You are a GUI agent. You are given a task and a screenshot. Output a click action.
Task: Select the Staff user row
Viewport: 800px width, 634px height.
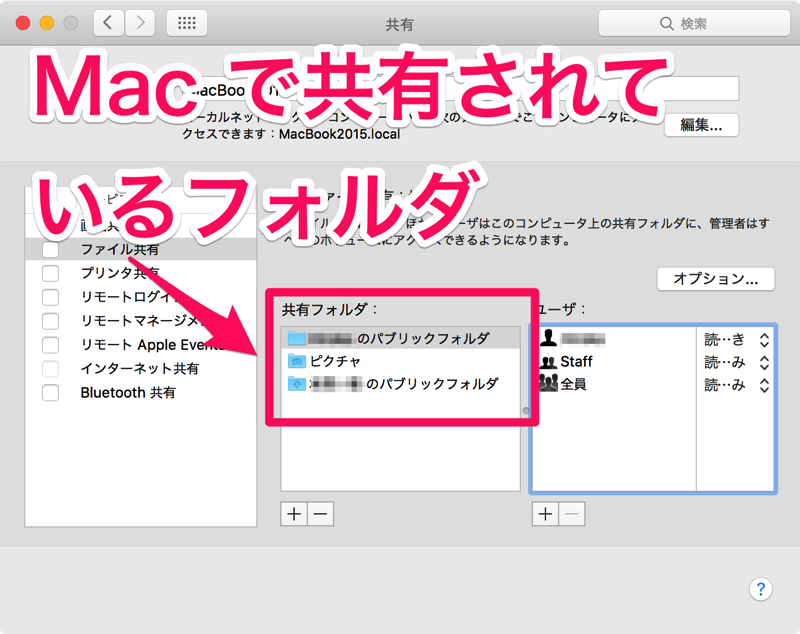pos(653,362)
